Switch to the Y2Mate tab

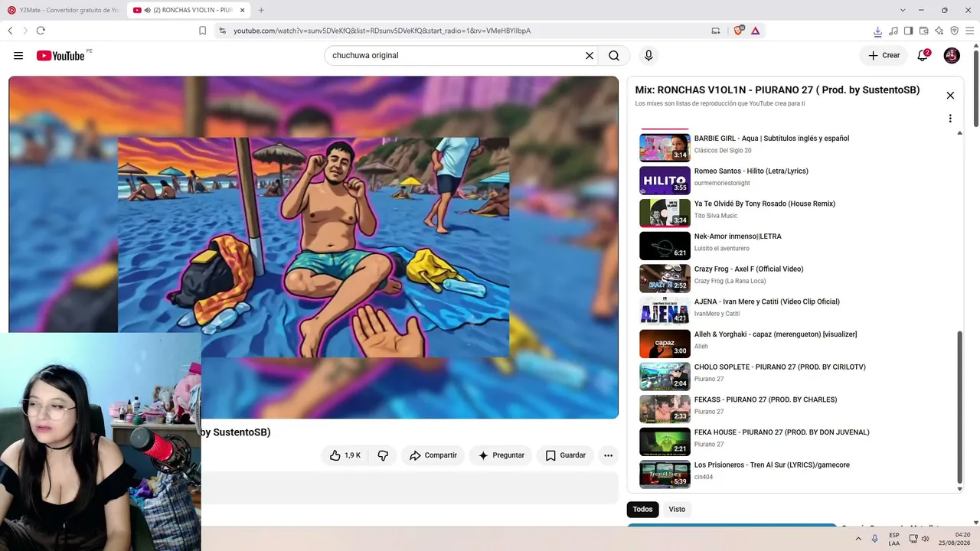(x=63, y=10)
